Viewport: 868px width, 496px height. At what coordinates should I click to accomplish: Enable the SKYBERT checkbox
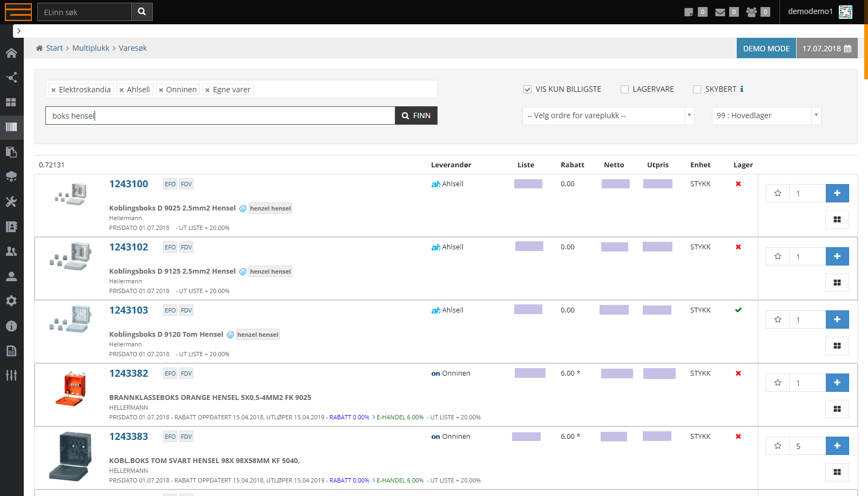point(697,90)
